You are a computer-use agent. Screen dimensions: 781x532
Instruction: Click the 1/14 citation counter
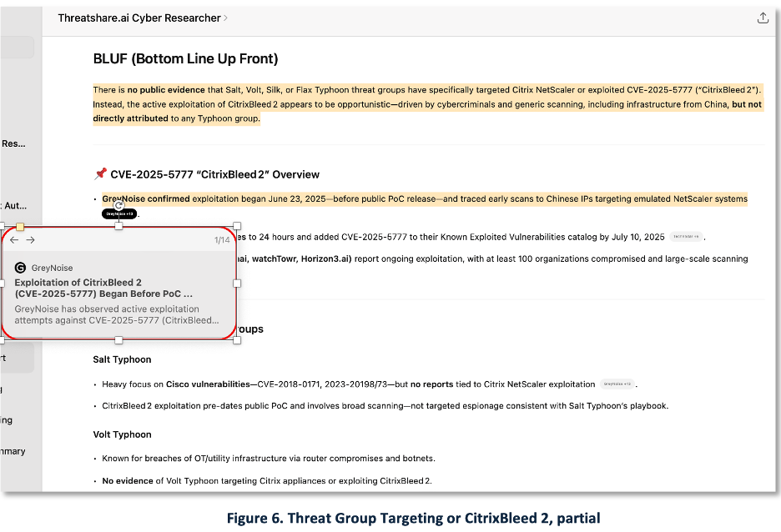pos(222,240)
